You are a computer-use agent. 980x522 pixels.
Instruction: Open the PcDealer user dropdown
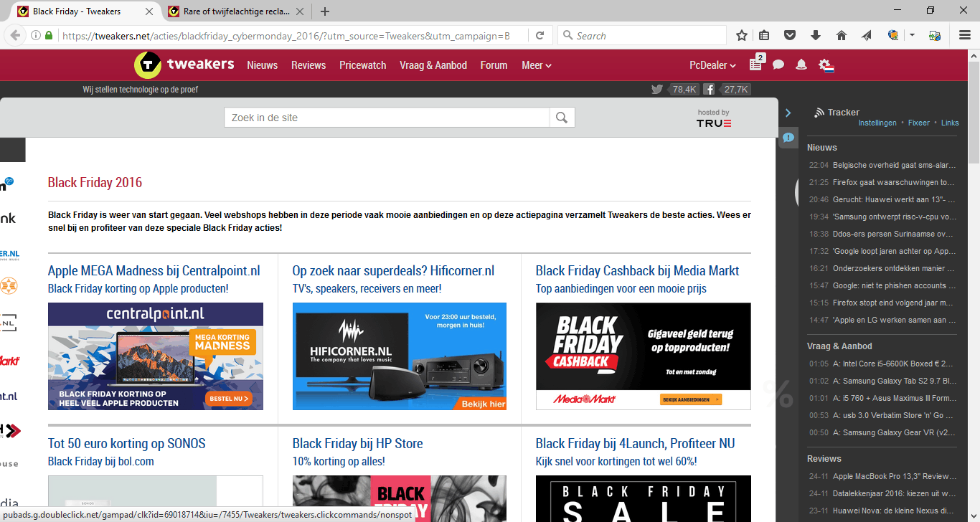(712, 65)
